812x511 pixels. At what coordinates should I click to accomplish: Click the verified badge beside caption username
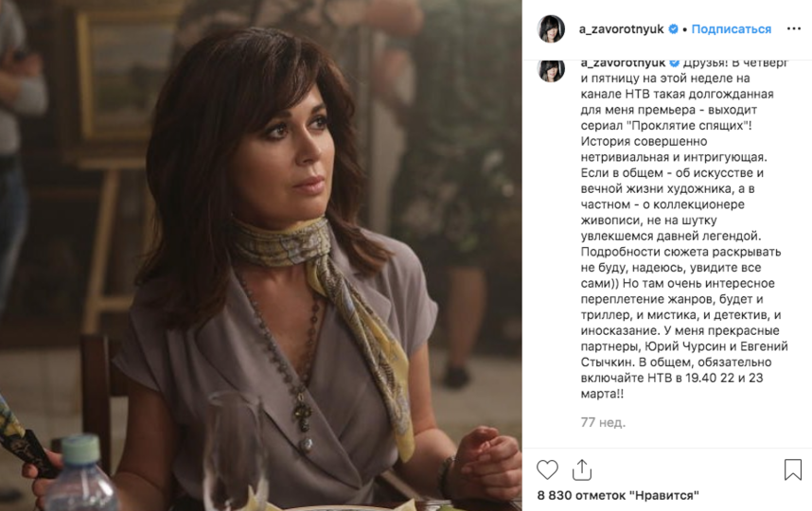point(674,62)
